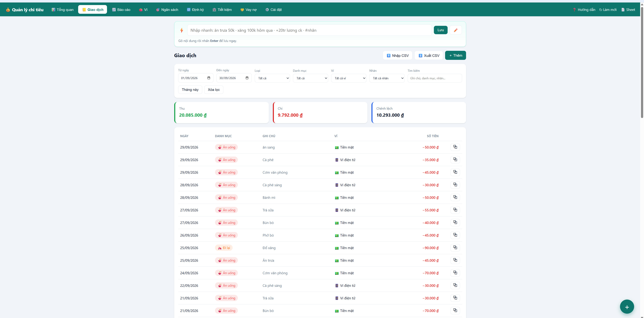Duplicate the 24/09/2026 Cơm văn phòng transaction
Viewport: 644px width, 318px height.
(455, 273)
